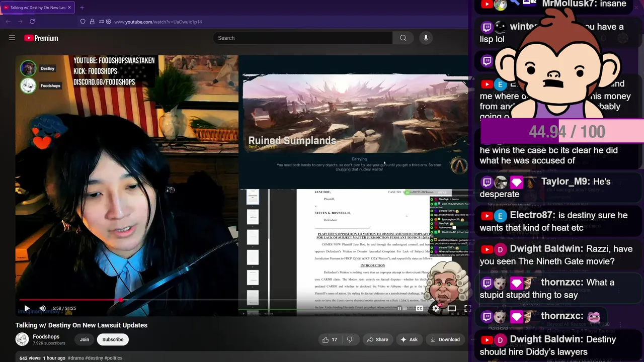
Task: Go forward with browser forward arrow
Action: (20, 22)
